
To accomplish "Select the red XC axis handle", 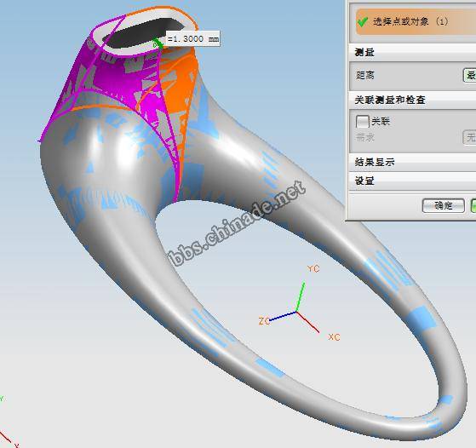I will pos(307,322).
